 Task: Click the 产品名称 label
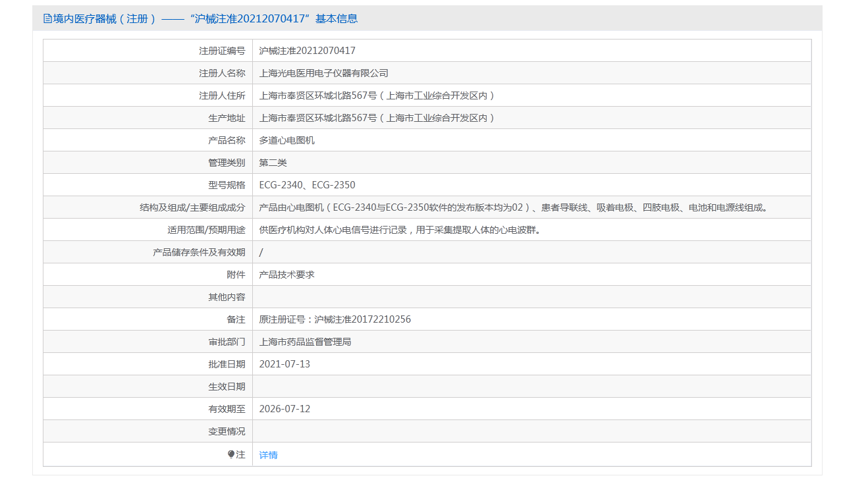coord(227,140)
